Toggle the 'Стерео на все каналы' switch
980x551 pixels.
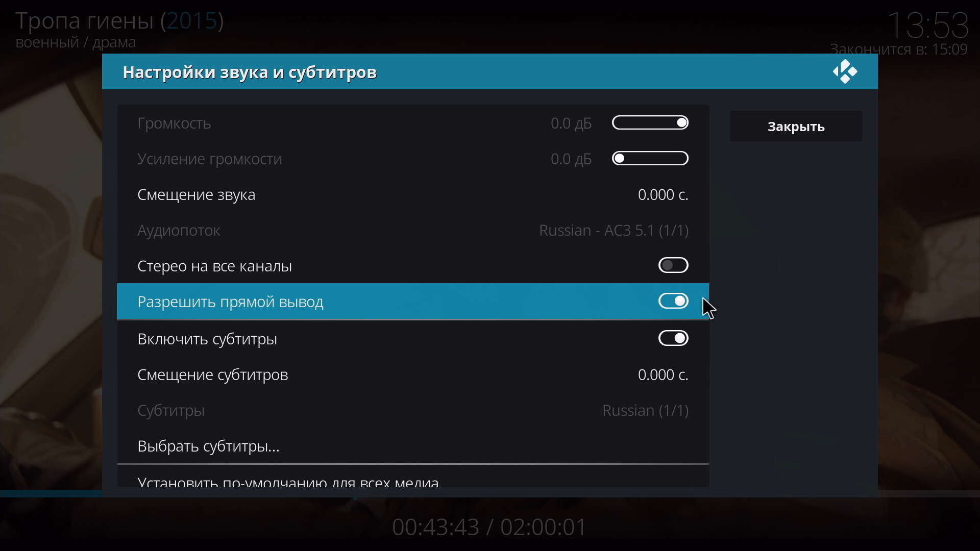click(x=673, y=266)
